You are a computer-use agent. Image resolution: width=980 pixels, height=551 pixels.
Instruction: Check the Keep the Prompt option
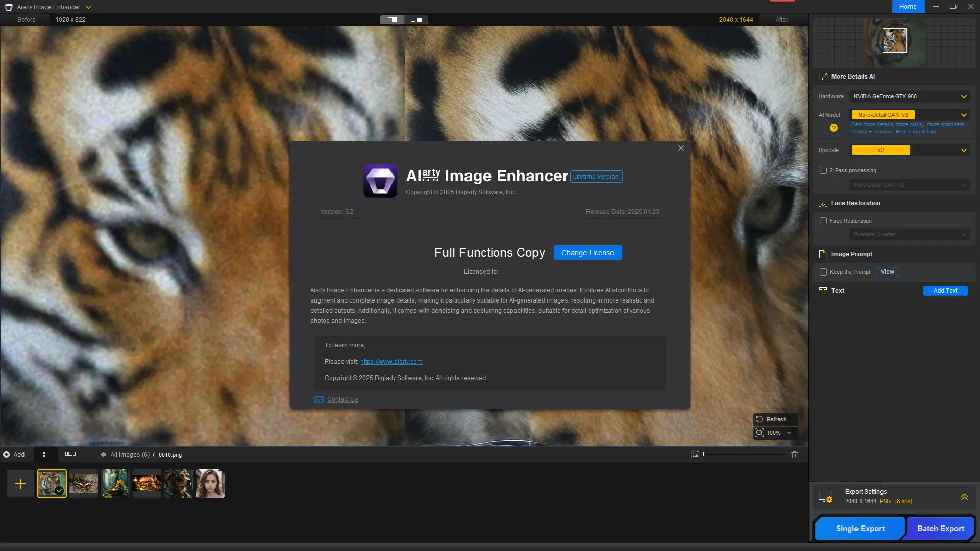point(823,272)
